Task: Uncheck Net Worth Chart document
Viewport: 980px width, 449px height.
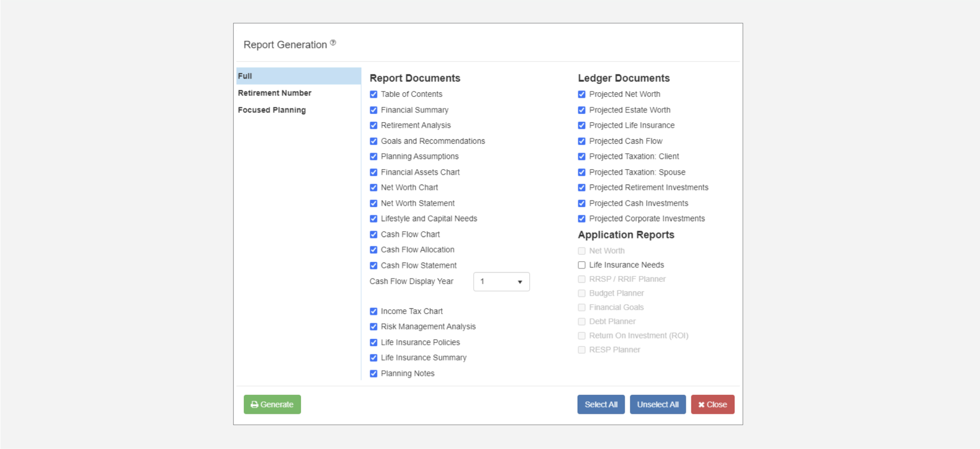Action: pyautogui.click(x=374, y=188)
